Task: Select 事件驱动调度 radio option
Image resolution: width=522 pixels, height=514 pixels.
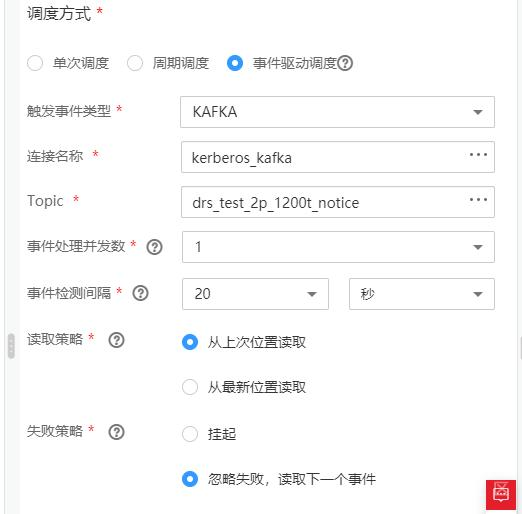Action: (x=235, y=63)
